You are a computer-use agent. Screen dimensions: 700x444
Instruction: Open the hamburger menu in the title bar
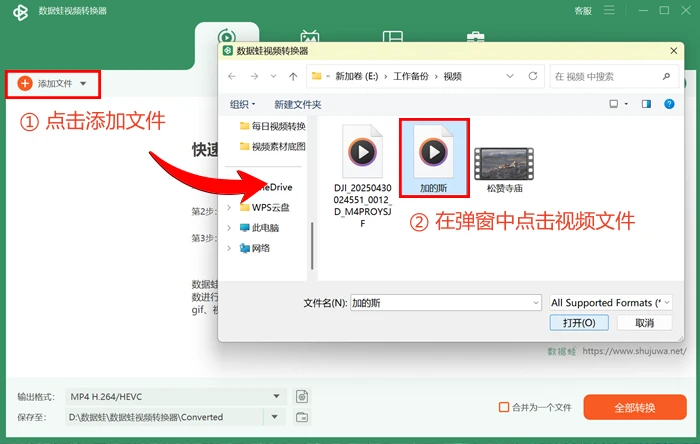(609, 10)
